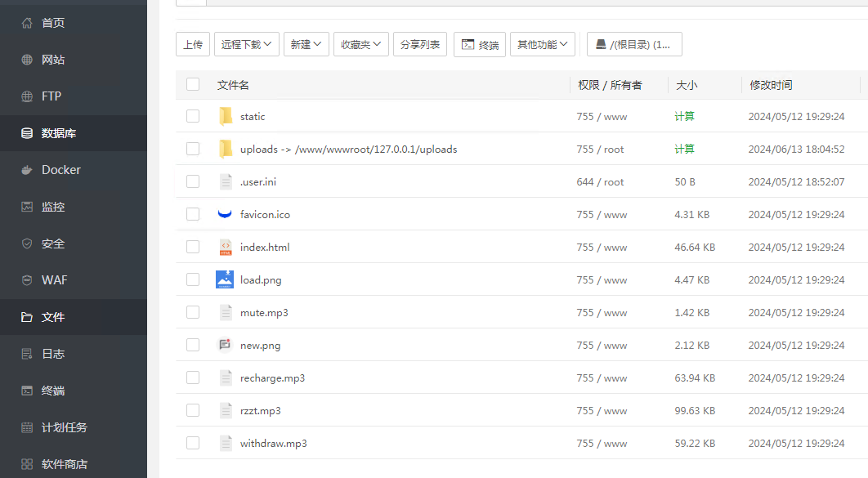Viewport: 868px width, 478px height.
Task: Click the database icon in sidebar
Action: coord(27,133)
